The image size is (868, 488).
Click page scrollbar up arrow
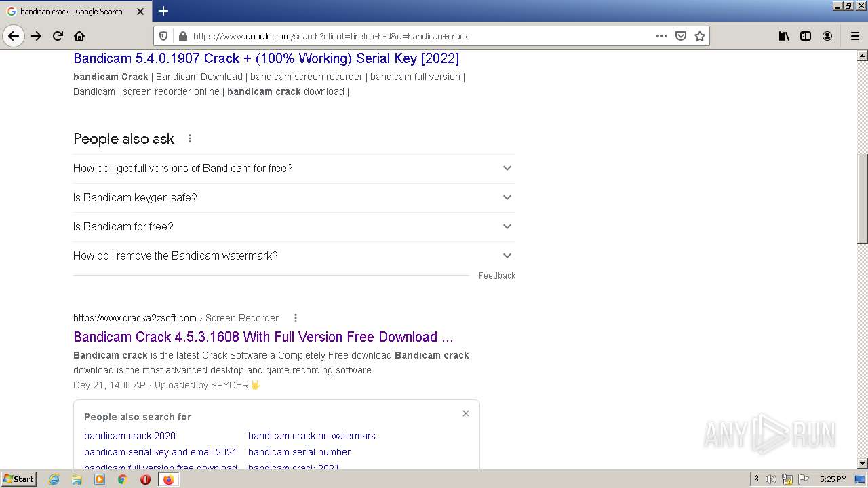point(863,56)
